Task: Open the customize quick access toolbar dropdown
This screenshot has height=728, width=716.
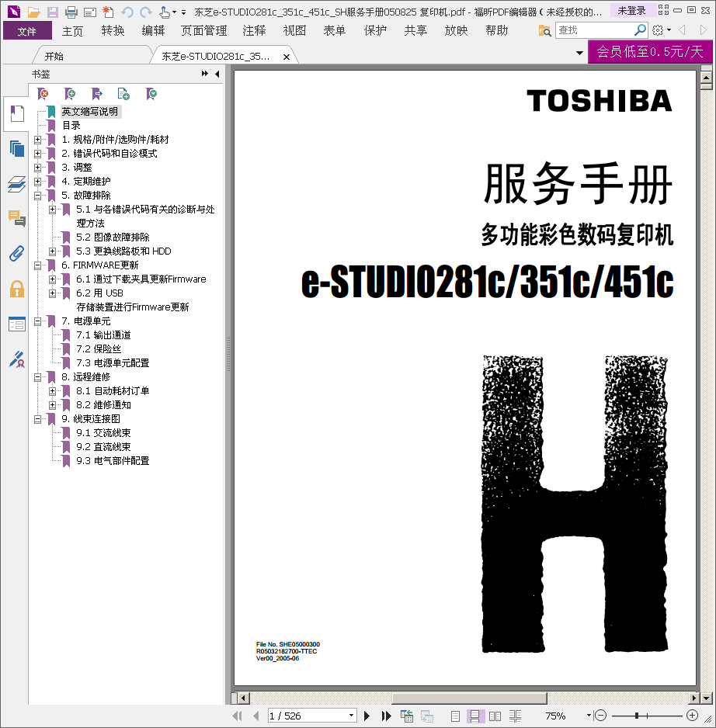Action: coord(183,12)
